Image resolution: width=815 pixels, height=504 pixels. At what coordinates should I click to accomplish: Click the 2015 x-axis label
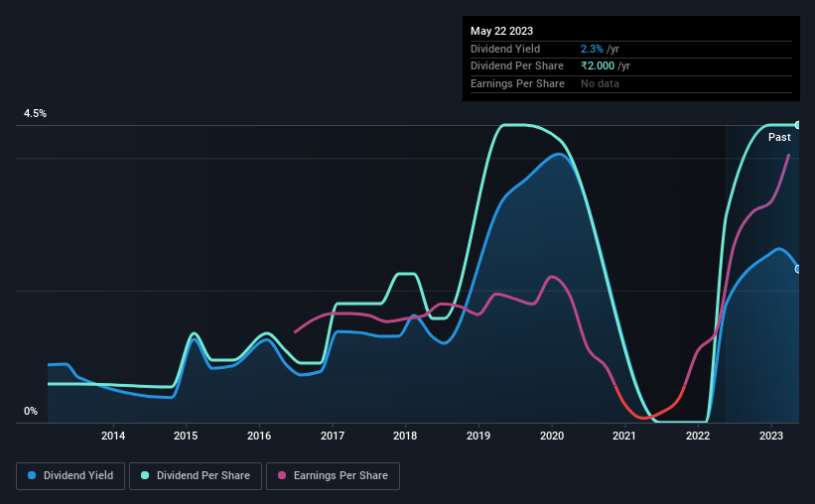coord(186,436)
